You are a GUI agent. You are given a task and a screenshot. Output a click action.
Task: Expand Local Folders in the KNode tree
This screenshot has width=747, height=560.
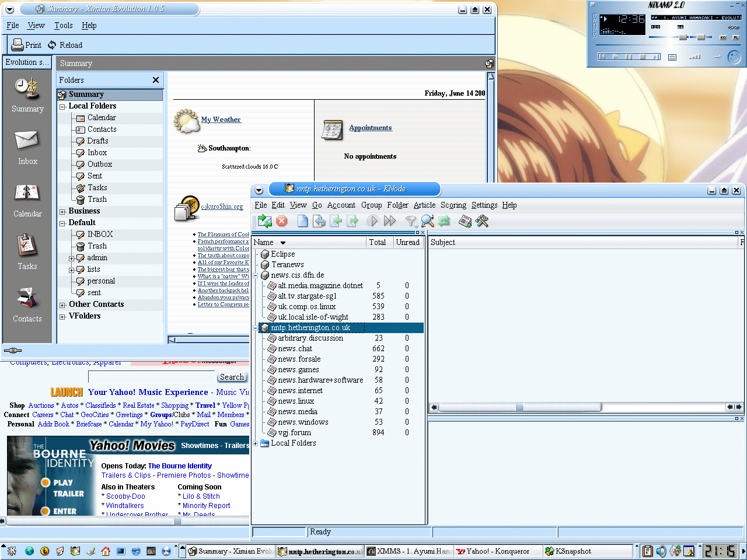[256, 443]
